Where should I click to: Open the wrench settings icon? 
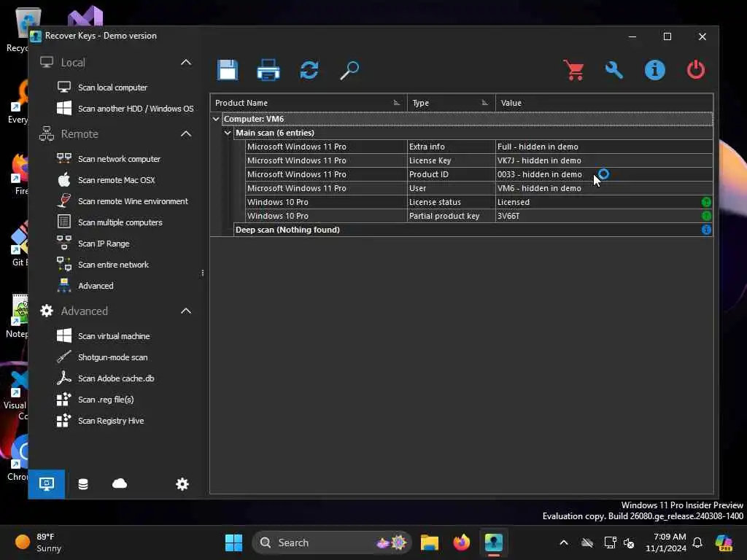tap(614, 70)
